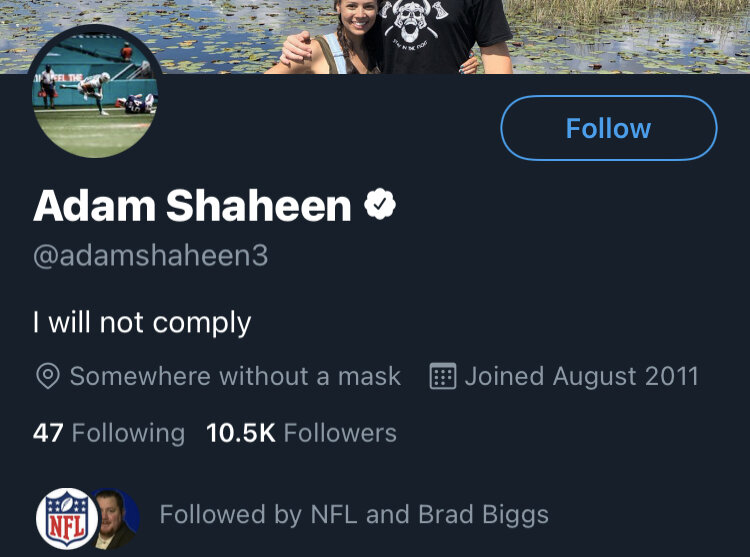Open Brad Biggs' small avatar

(113, 517)
